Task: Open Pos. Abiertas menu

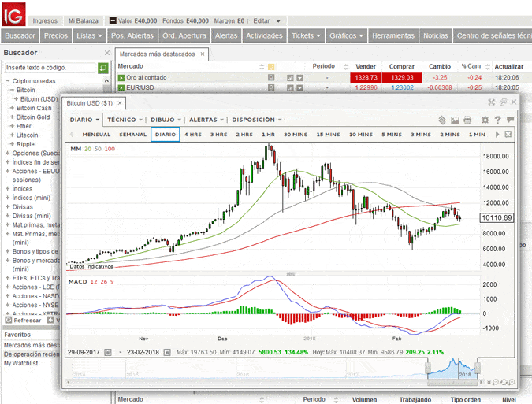Action: coord(132,35)
